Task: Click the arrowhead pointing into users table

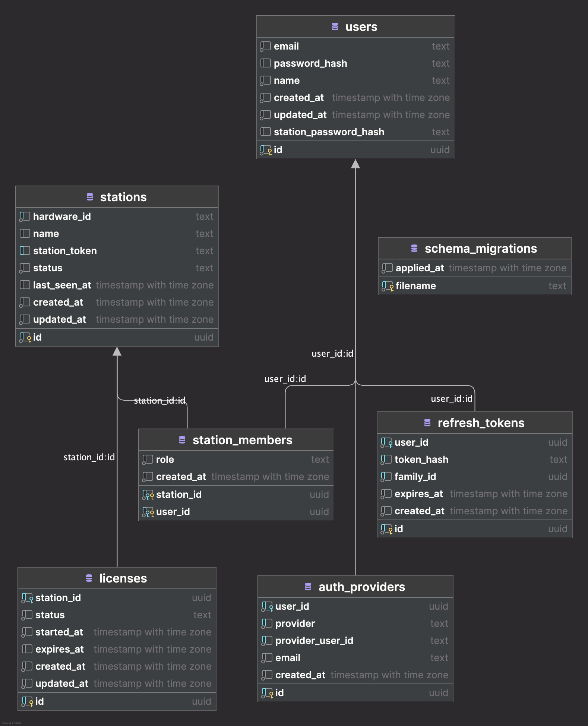Action: 355,164
